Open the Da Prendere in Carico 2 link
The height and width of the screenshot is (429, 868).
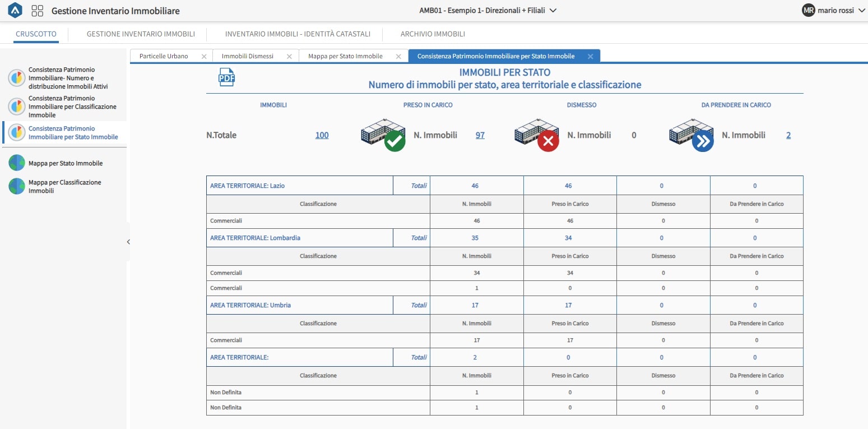point(788,135)
